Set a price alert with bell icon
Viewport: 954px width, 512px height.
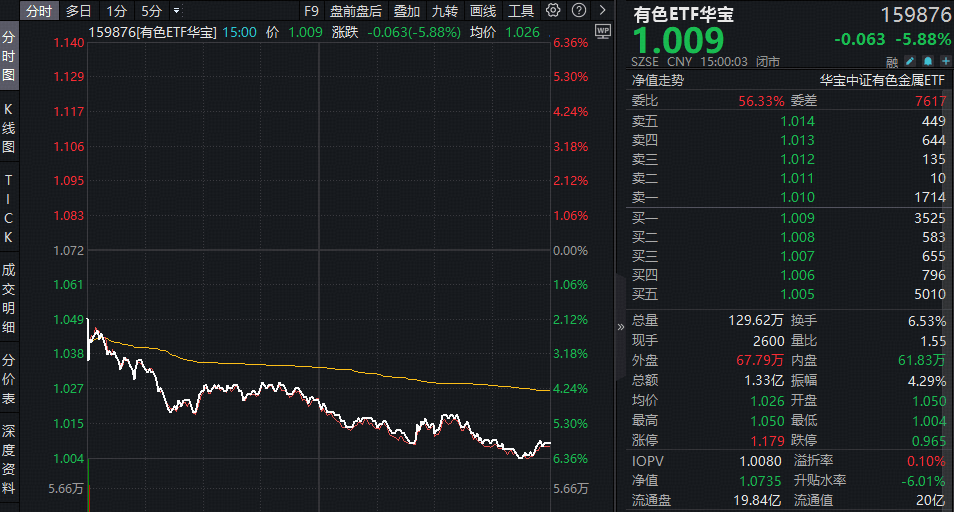click(x=927, y=61)
